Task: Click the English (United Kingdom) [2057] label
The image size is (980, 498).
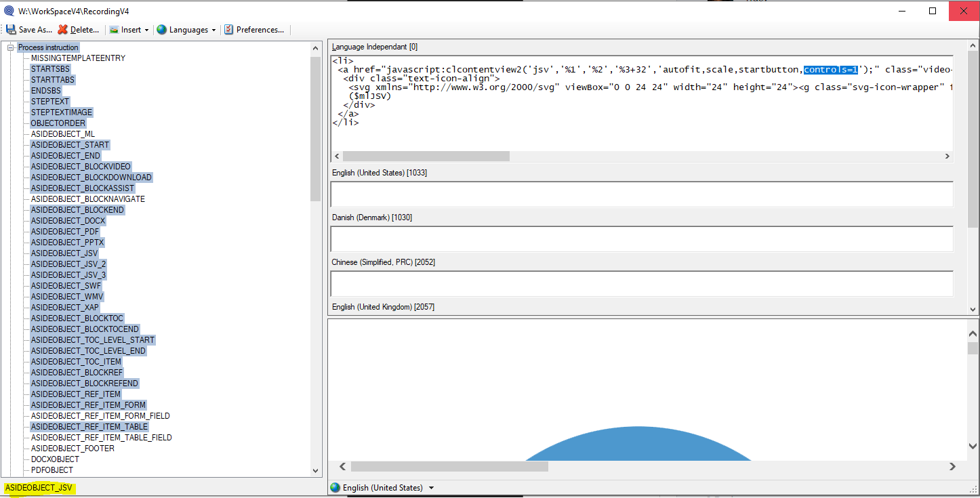Action: 383,307
